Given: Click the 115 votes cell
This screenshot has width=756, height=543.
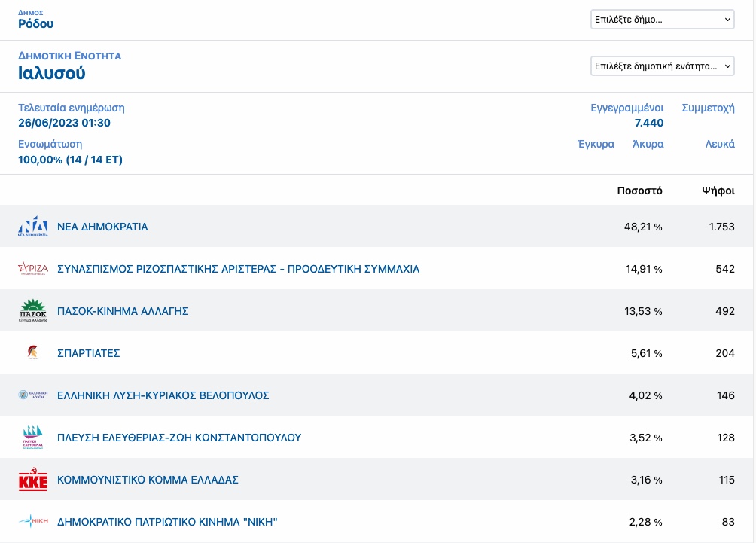Looking at the screenshot, I should 727,480.
